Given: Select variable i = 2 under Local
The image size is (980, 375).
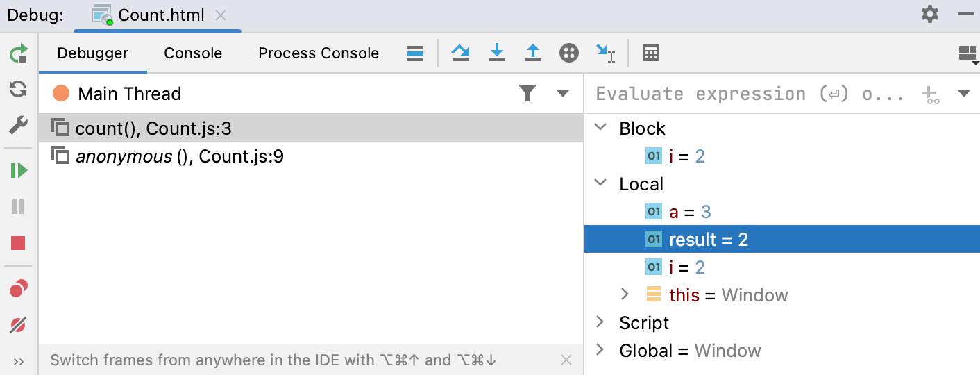Looking at the screenshot, I should coord(782,267).
